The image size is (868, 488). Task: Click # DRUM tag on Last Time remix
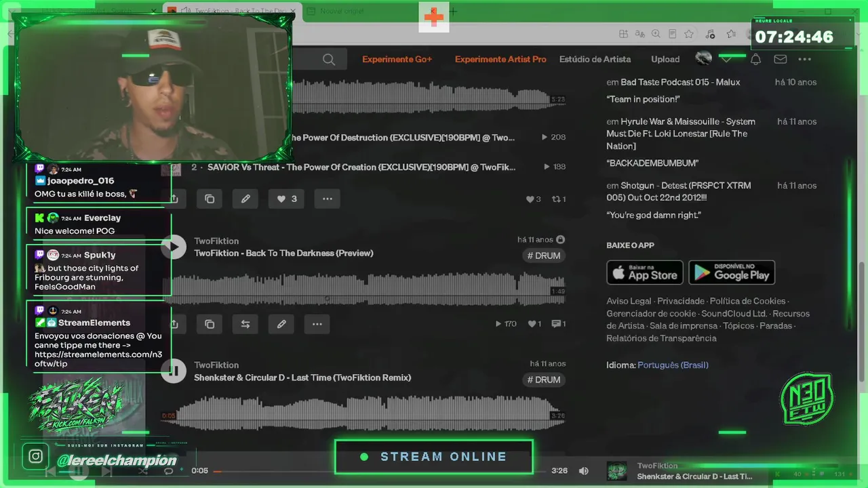point(544,380)
